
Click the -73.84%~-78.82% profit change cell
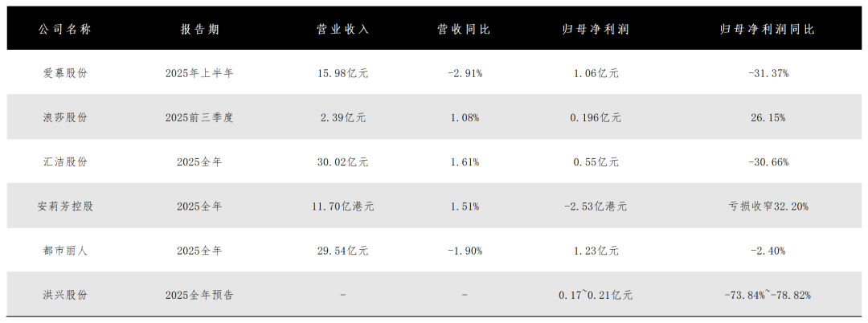tap(768, 295)
